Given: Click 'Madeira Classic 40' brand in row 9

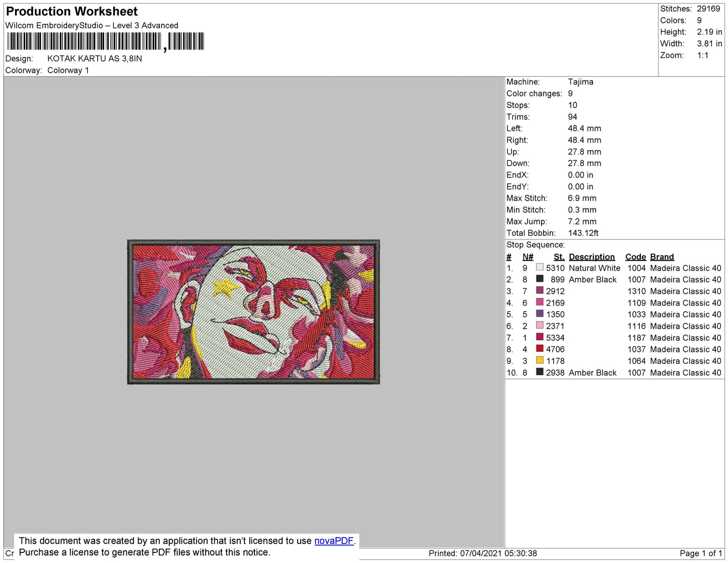Looking at the screenshot, I should point(686,361).
